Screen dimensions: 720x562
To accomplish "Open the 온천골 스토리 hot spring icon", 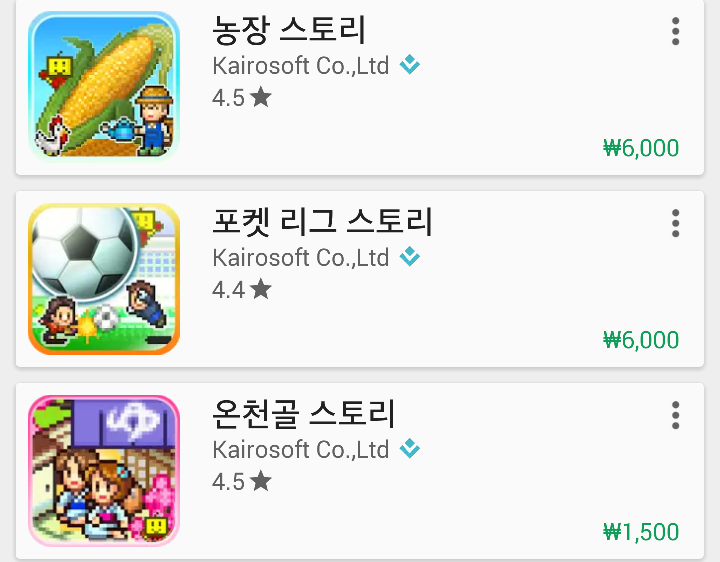I will pyautogui.click(x=104, y=471).
